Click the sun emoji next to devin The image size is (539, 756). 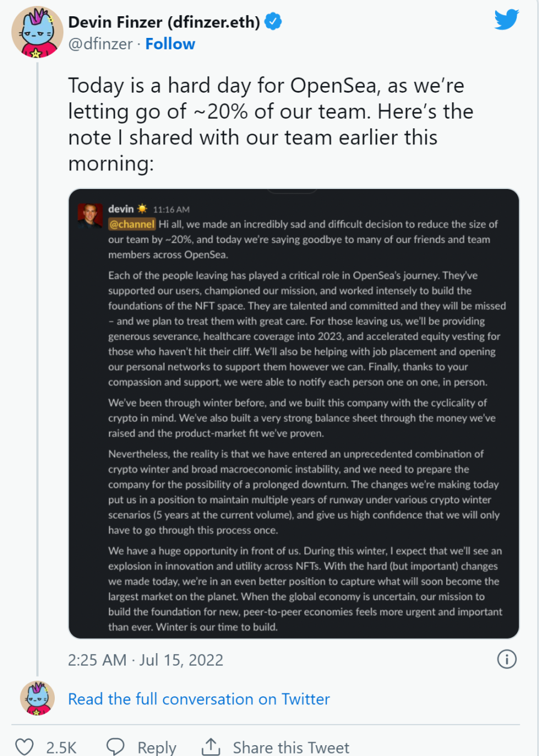click(142, 209)
